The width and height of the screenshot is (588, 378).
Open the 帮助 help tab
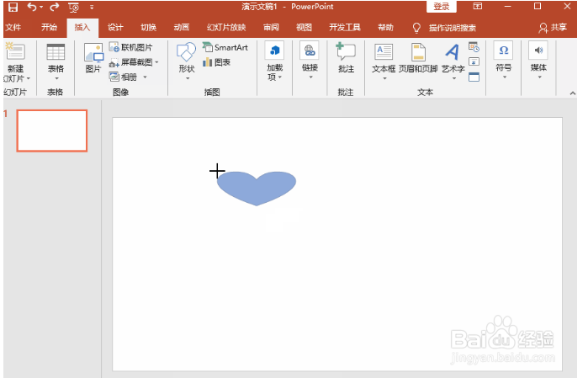tap(385, 28)
